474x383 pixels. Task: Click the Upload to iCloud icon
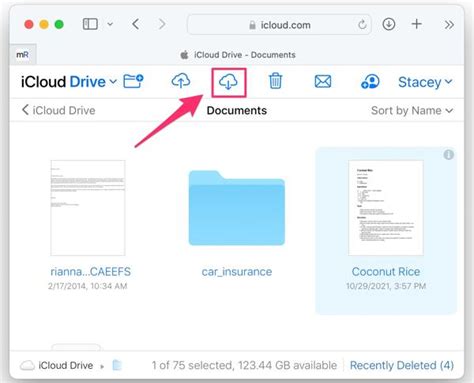tap(181, 81)
